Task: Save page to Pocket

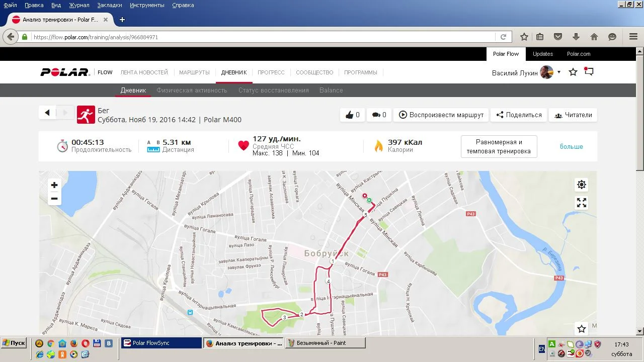Action: (x=558, y=37)
